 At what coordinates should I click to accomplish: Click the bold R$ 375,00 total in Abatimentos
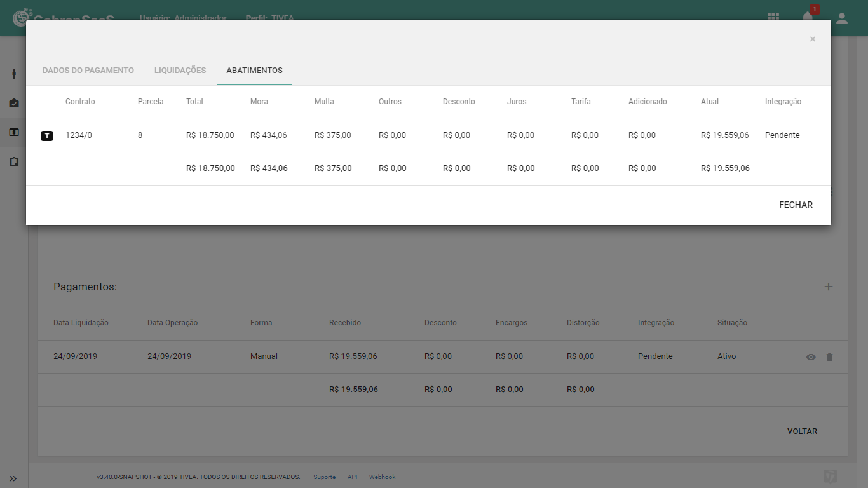click(333, 168)
